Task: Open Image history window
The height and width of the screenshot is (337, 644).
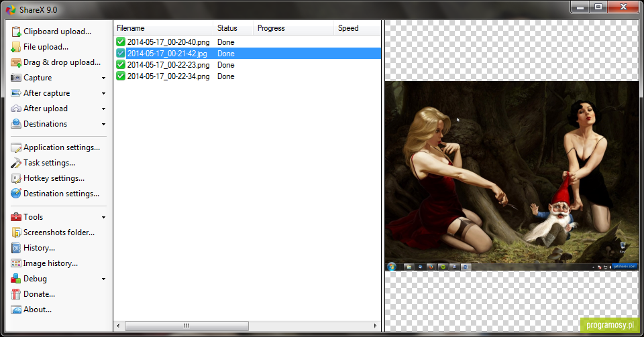Action: coord(50,263)
